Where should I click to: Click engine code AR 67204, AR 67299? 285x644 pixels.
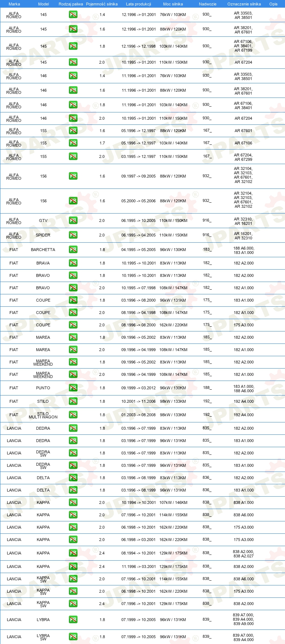[243, 157]
